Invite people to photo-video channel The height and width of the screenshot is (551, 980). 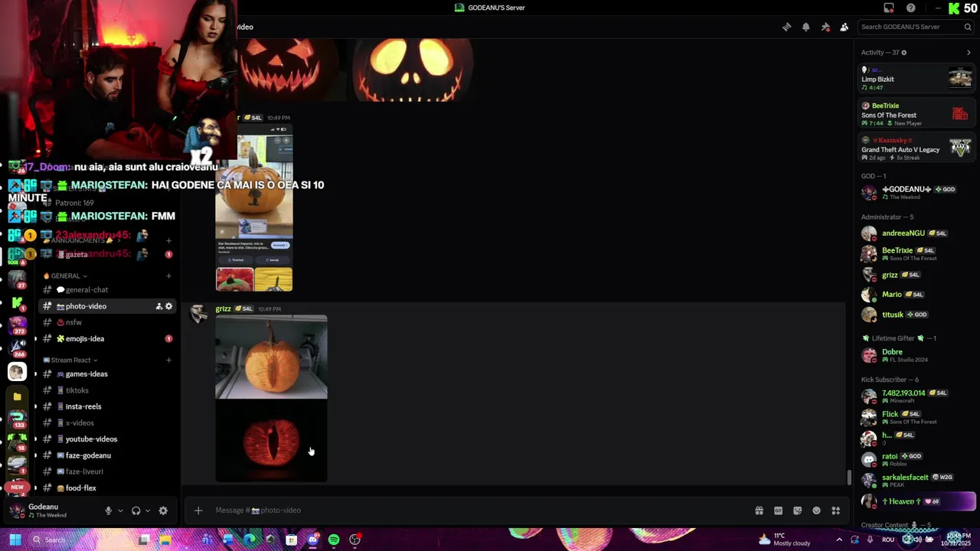pos(159,306)
